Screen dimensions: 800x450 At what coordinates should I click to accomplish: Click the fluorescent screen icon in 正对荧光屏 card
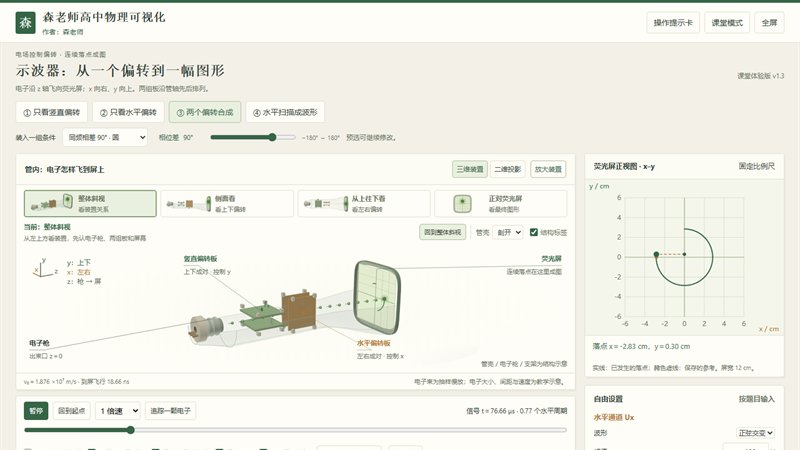click(462, 204)
